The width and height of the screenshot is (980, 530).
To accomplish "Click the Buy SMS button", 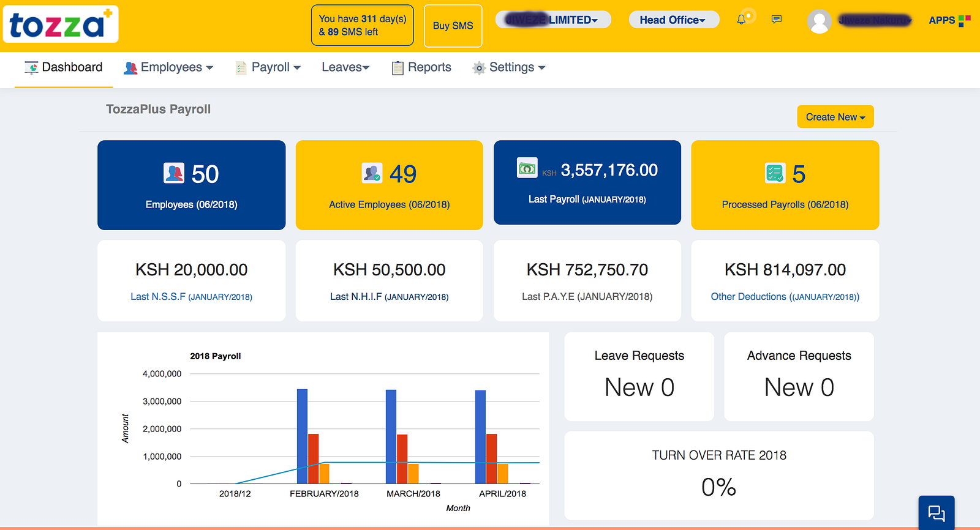I will coord(453,26).
